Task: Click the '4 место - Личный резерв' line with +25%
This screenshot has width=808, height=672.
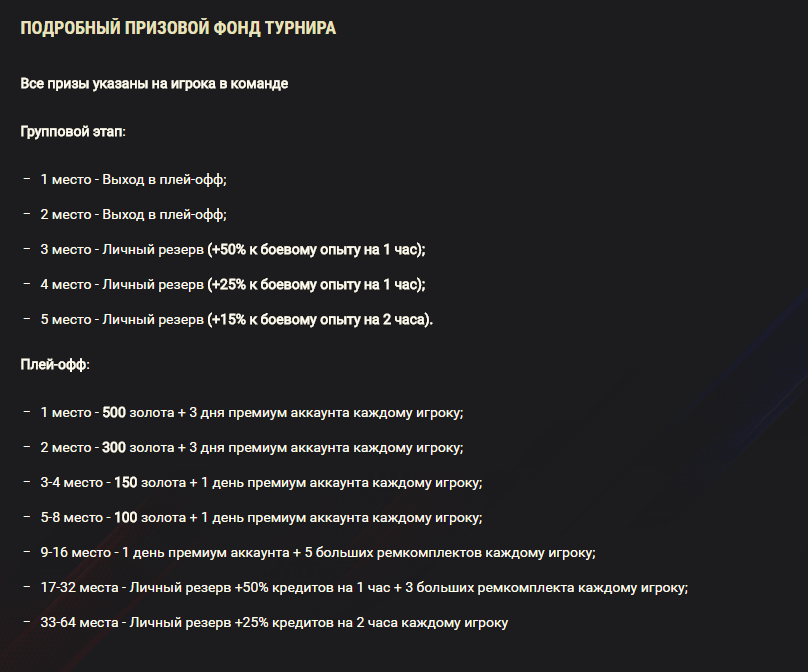Action: pyautogui.click(x=233, y=284)
